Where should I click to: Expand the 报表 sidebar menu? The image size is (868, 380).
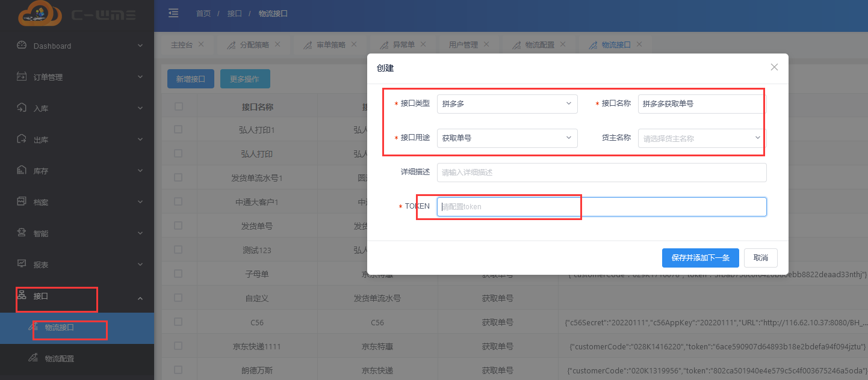[140, 265]
